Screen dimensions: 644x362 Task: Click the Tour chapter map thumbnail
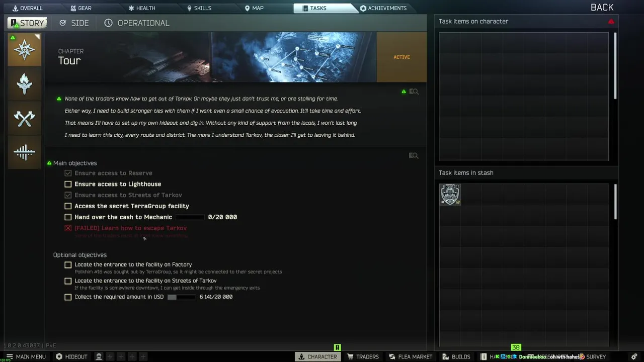(x=293, y=57)
